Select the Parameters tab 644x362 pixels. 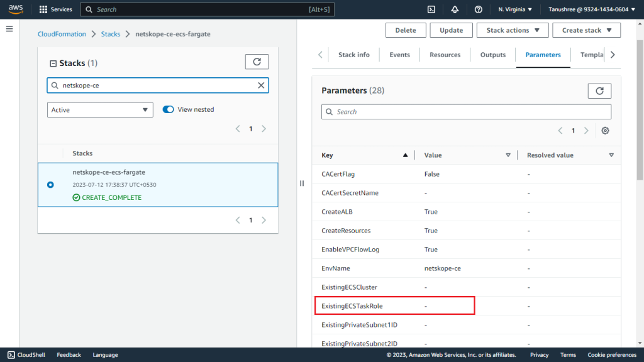click(x=543, y=55)
